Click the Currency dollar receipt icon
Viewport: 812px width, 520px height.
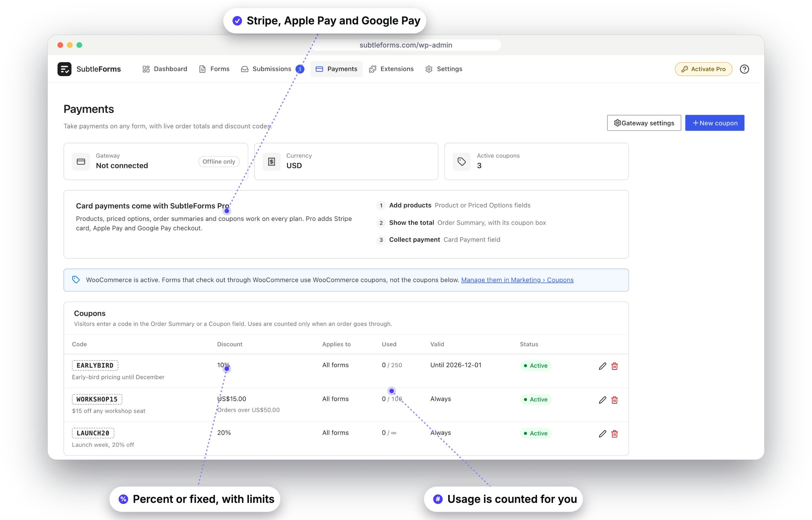click(272, 162)
